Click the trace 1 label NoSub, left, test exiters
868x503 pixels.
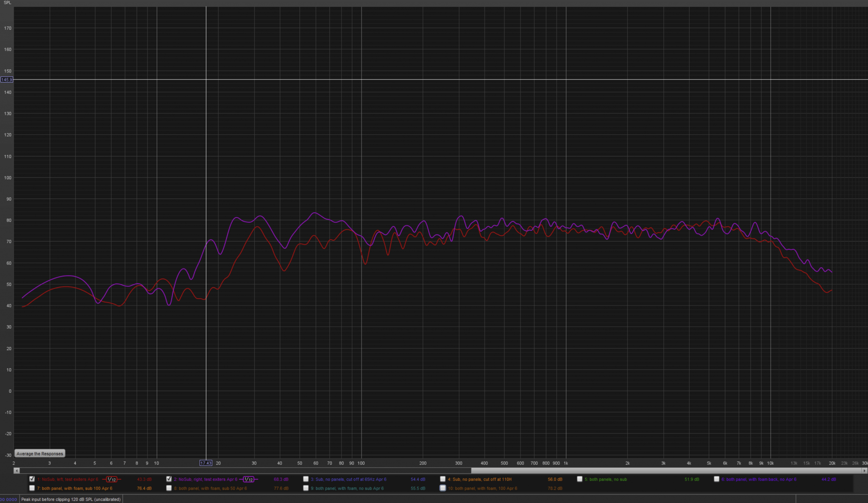point(68,479)
